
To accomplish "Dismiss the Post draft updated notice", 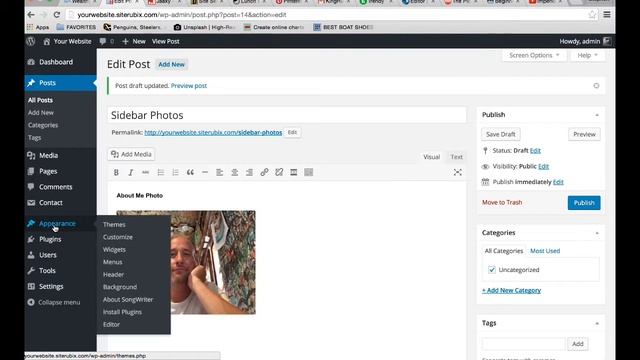I will pos(596,86).
